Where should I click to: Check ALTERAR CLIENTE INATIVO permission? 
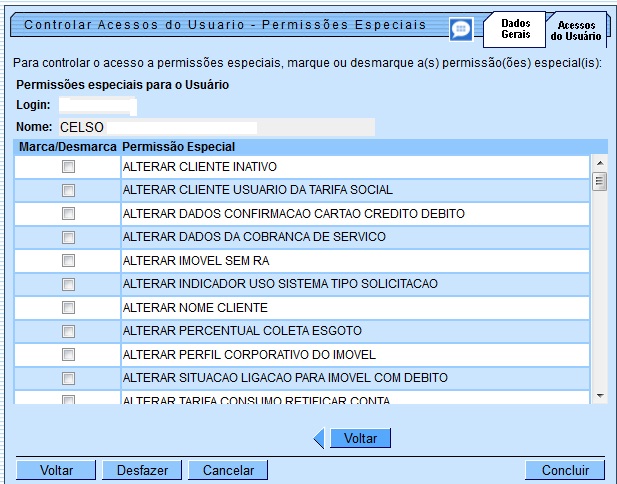click(x=68, y=166)
